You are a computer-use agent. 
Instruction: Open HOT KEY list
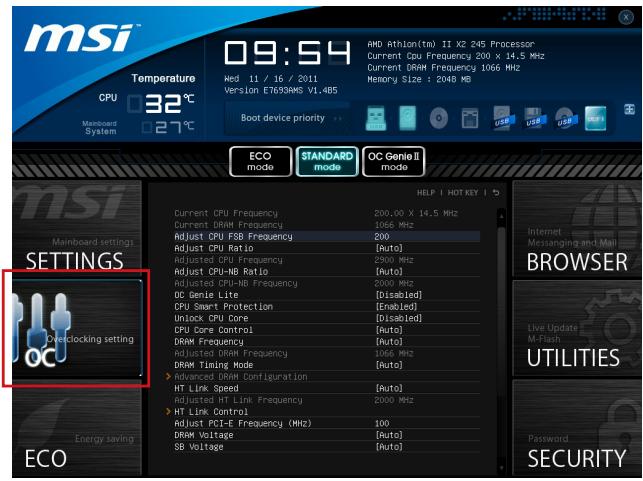tap(463, 193)
